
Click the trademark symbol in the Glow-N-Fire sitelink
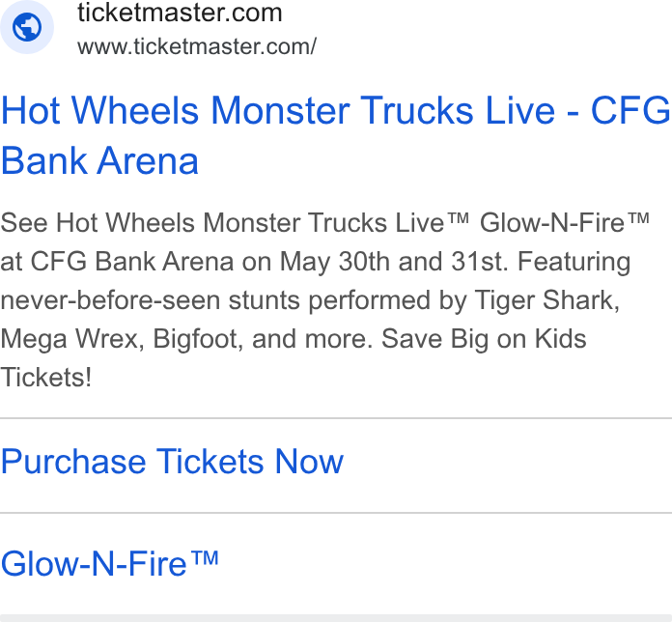pyautogui.click(x=205, y=558)
